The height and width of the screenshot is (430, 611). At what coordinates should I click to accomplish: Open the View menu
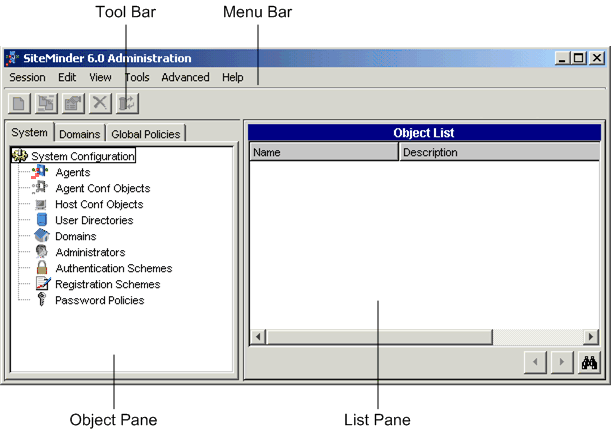[100, 78]
